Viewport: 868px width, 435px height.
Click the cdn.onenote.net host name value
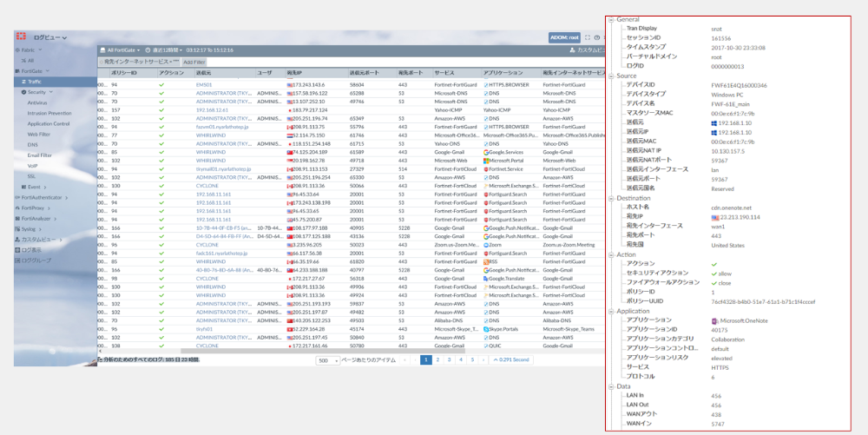[729, 207]
